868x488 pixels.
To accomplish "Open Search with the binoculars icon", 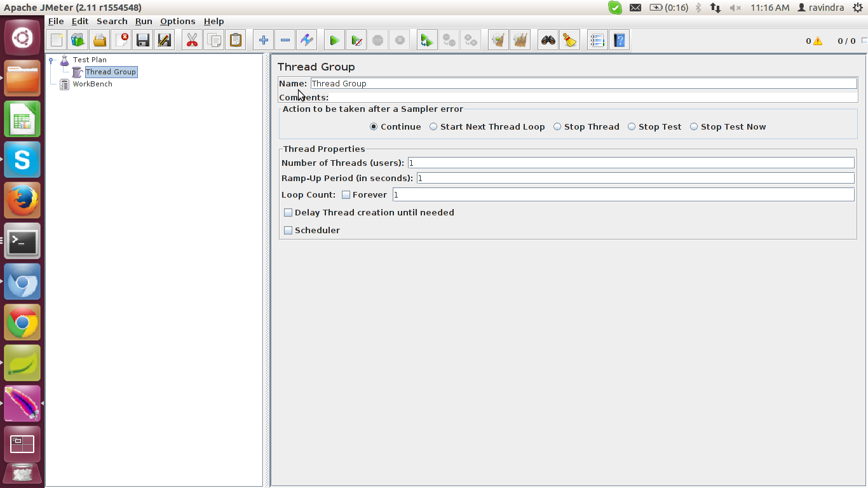I will tap(548, 41).
